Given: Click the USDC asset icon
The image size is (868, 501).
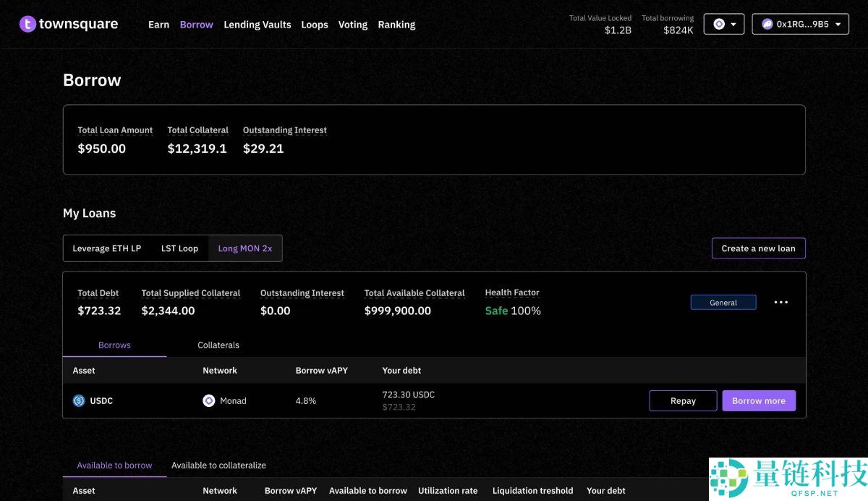Looking at the screenshot, I should coord(79,400).
